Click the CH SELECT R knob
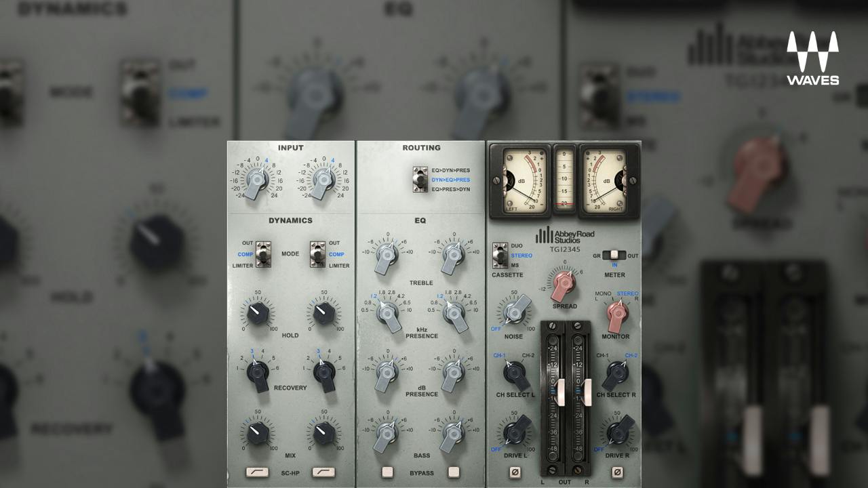The width and height of the screenshot is (868, 488). tap(616, 373)
